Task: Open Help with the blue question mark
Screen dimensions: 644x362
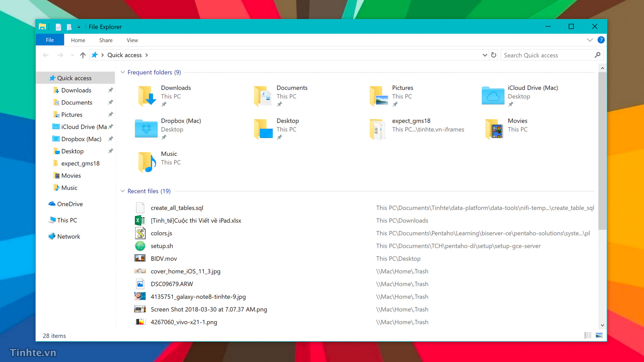Action: pos(601,40)
